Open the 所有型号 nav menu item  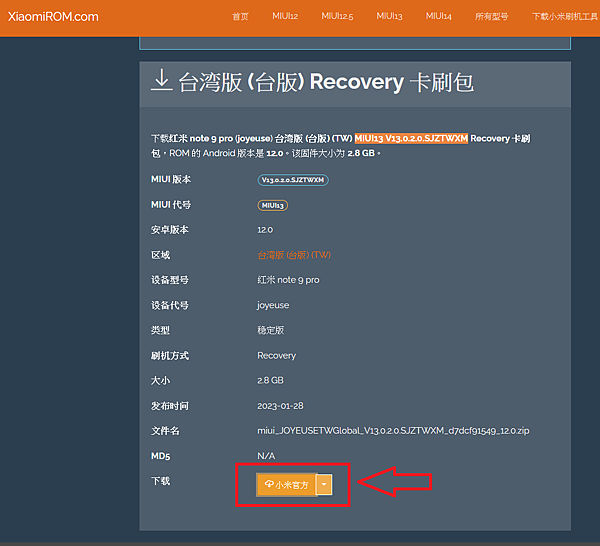coord(492,16)
